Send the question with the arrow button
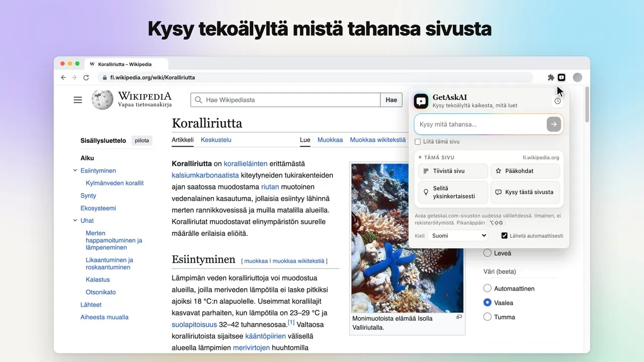 click(x=553, y=124)
